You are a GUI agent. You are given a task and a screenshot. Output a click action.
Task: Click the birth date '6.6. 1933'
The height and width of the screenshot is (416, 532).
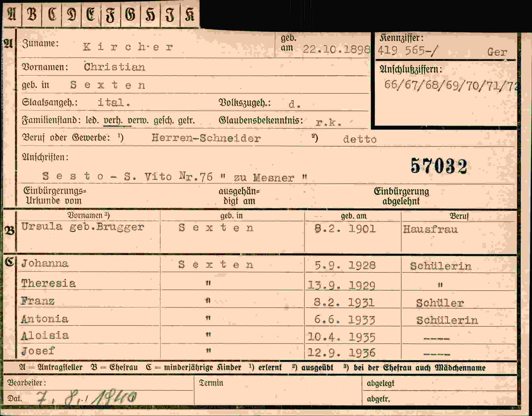click(345, 320)
